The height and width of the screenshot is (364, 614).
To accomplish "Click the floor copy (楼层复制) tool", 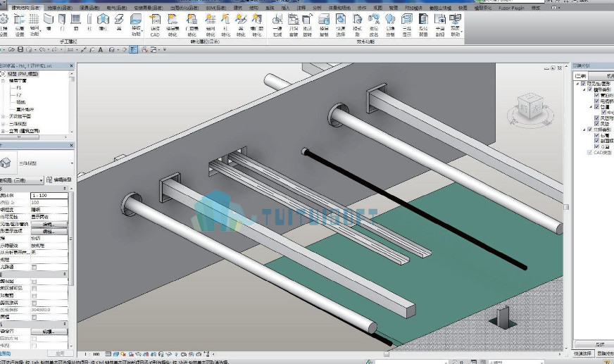I will pos(324,25).
